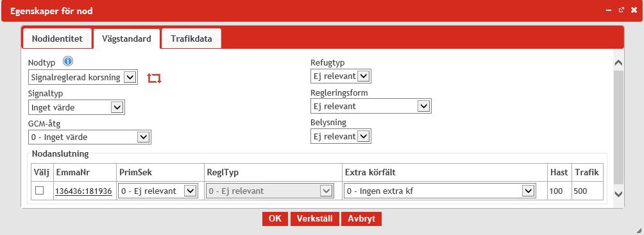The width and height of the screenshot is (644, 235).
Task: Minimize the Egenskaper för nod dialog
Action: [609, 10]
